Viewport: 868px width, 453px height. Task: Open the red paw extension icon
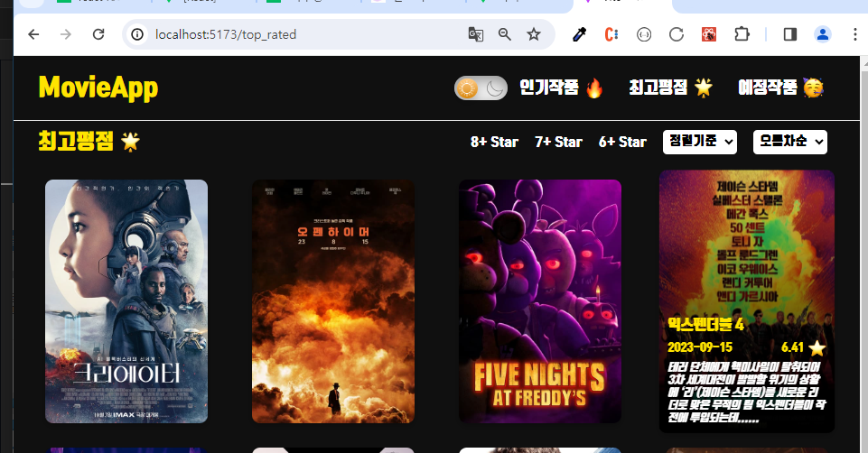(x=708, y=34)
